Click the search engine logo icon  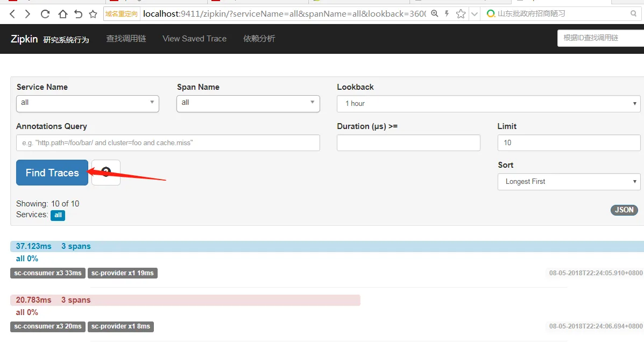pos(490,13)
